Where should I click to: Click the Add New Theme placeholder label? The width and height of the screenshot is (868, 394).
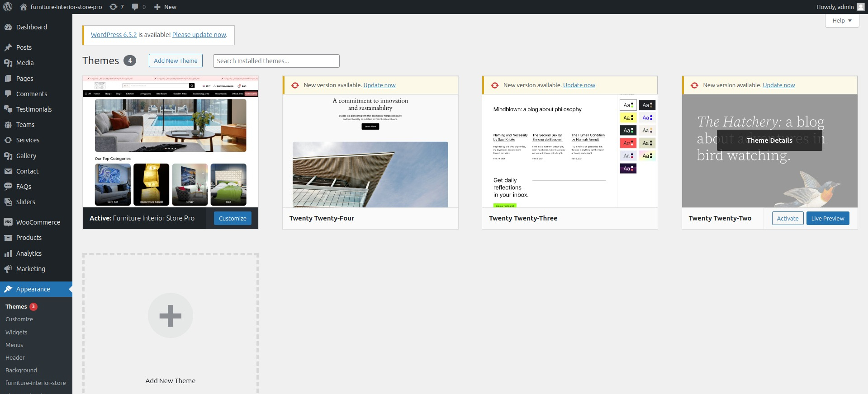pos(171,381)
